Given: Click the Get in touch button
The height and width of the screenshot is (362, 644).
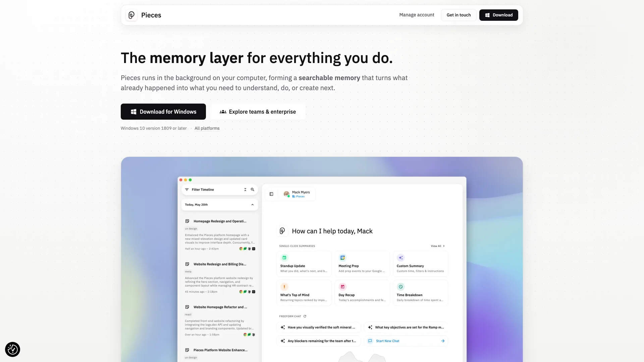Looking at the screenshot, I should 459,15.
